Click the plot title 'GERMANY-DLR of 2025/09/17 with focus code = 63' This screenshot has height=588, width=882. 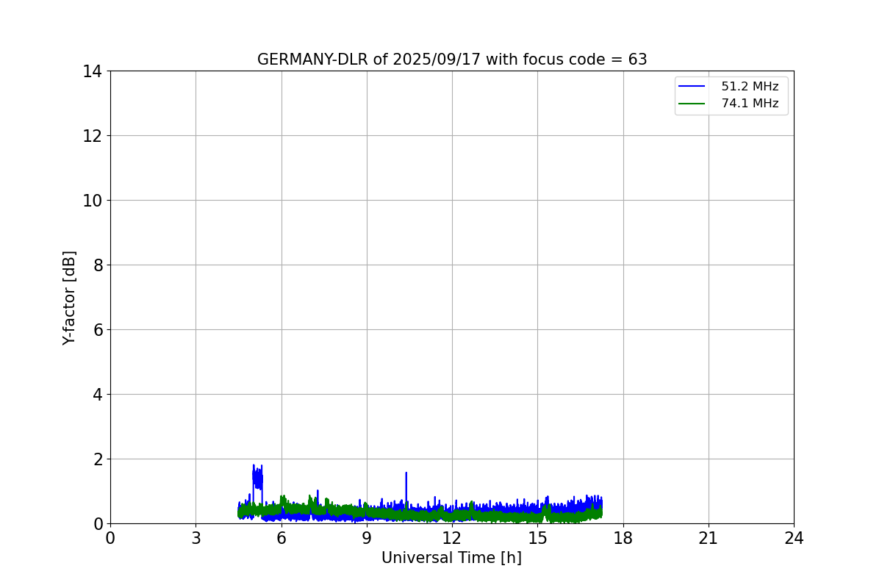[x=452, y=60]
